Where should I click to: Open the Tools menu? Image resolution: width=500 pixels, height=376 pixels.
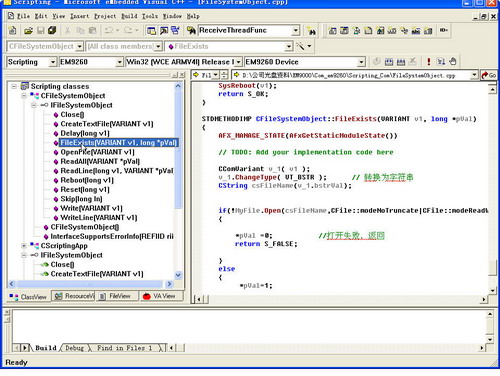pyautogui.click(x=150, y=16)
